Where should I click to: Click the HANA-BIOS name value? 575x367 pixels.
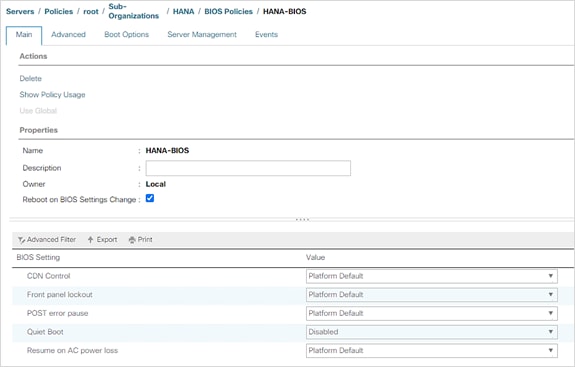tap(167, 151)
